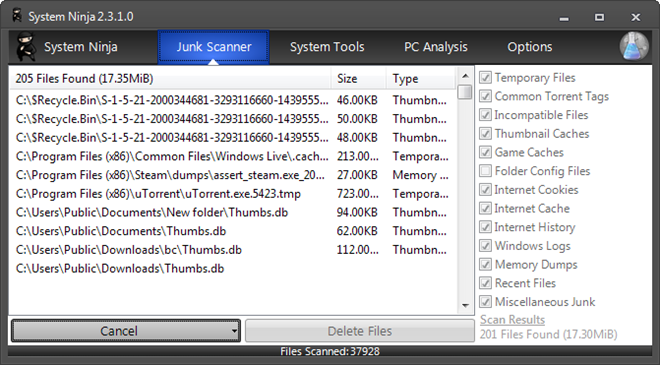Click the Files Scanned status bar
The height and width of the screenshot is (365, 660).
330,351
